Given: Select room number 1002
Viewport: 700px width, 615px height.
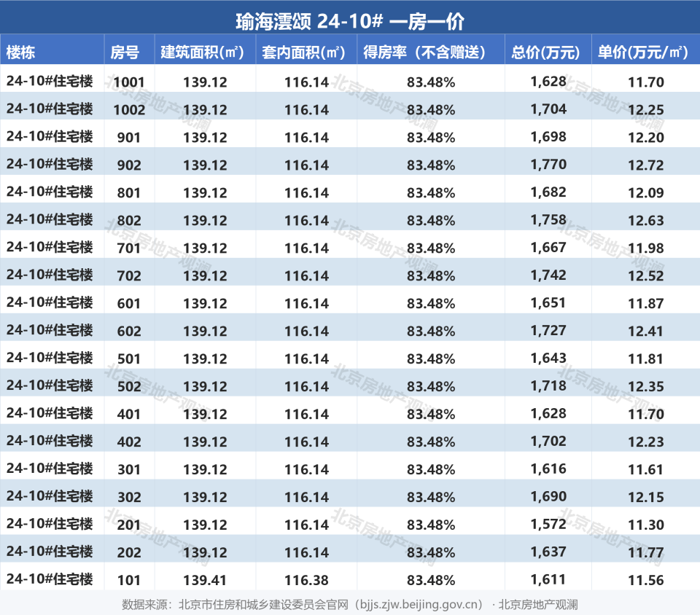Looking at the screenshot, I should 129,110.
